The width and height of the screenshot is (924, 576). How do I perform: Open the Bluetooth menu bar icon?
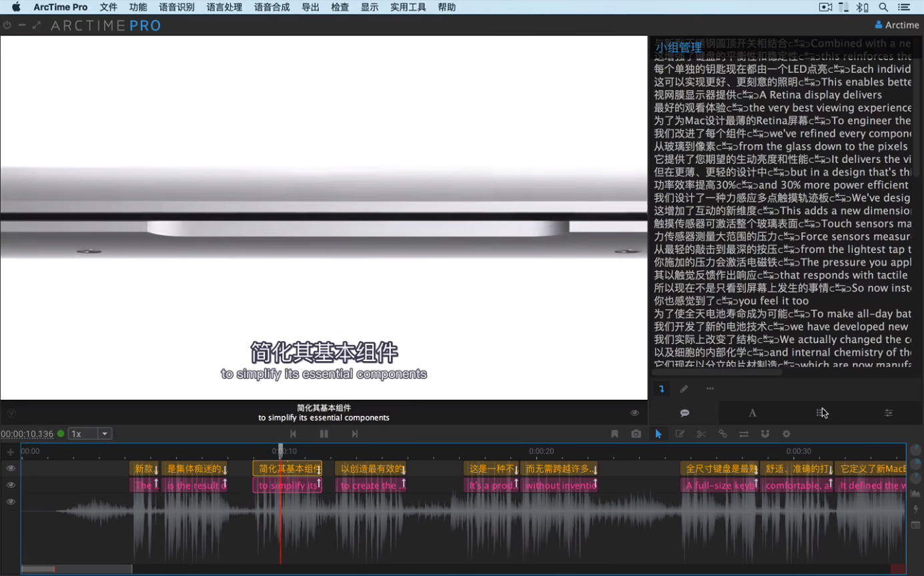point(863,7)
